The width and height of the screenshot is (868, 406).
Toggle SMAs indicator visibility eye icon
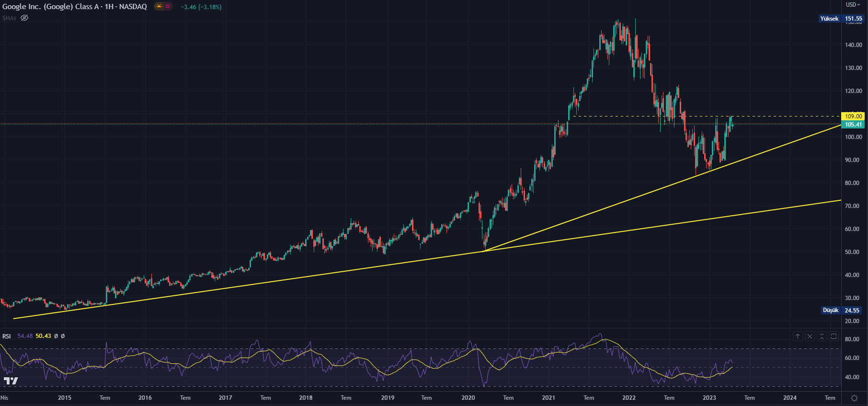[x=24, y=18]
